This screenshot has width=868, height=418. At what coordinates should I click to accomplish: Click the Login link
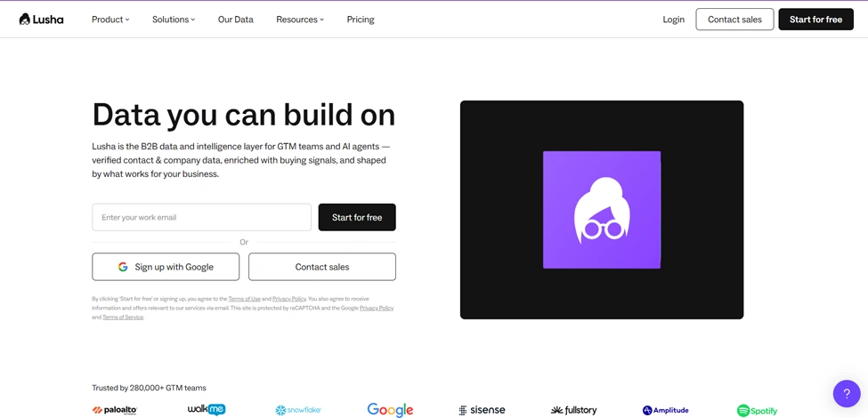674,20
